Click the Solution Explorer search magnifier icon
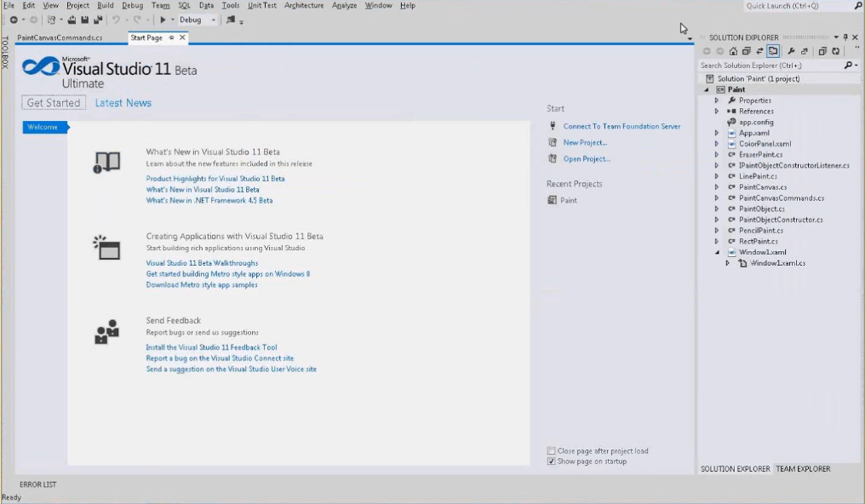Viewport: 865px width, 504px height. pos(849,65)
